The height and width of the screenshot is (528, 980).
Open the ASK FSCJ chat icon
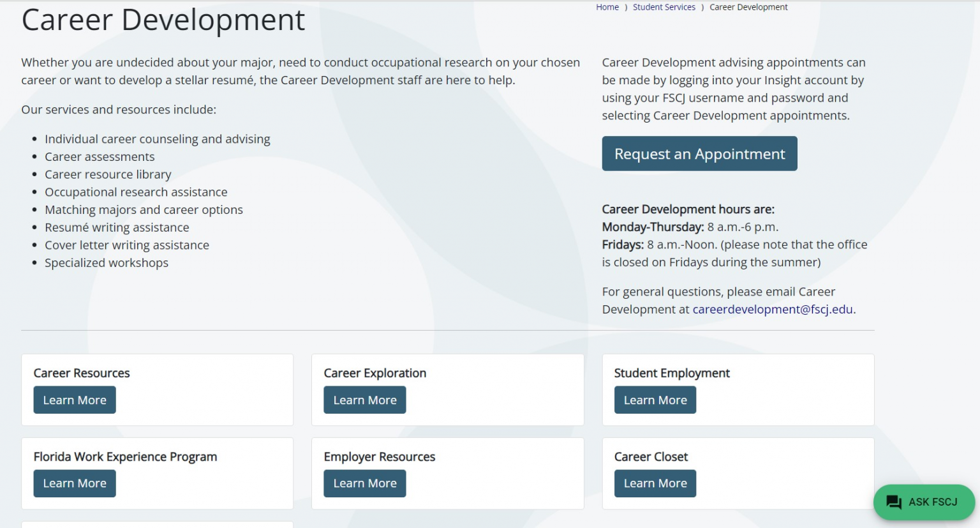(894, 502)
